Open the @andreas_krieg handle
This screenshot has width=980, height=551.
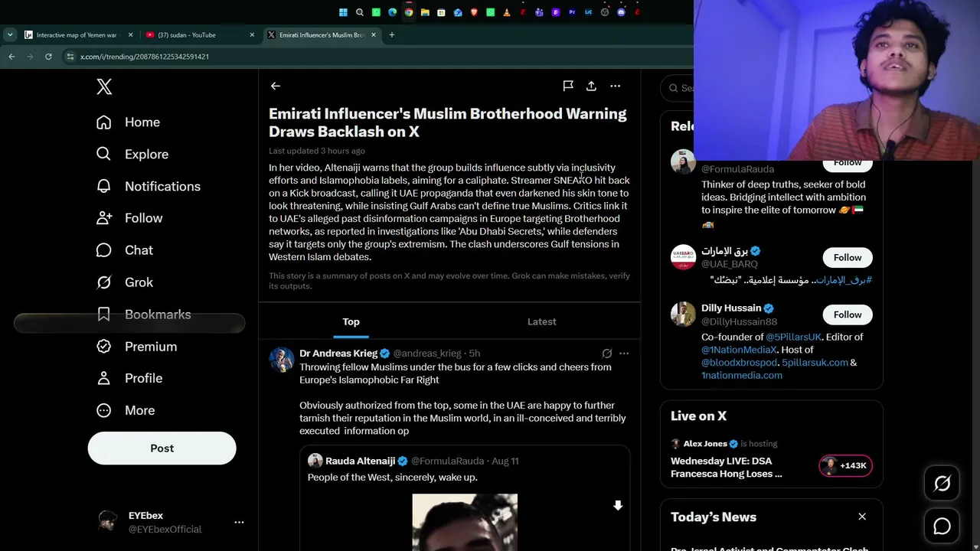(x=427, y=354)
